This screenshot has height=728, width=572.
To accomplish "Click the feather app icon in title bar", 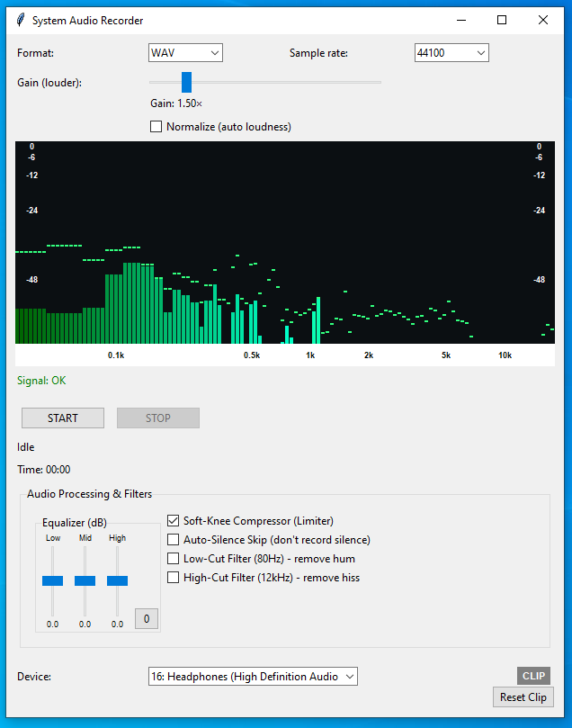I will [x=19, y=21].
